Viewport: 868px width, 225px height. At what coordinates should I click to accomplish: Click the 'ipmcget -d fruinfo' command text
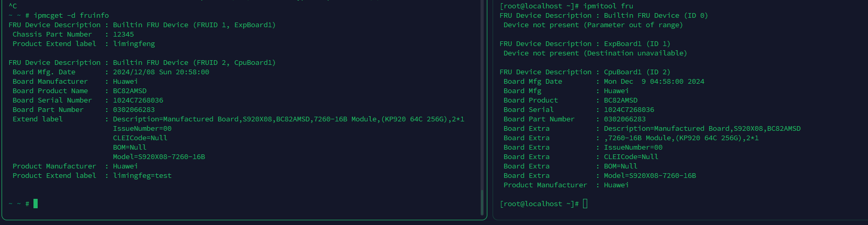pos(72,15)
